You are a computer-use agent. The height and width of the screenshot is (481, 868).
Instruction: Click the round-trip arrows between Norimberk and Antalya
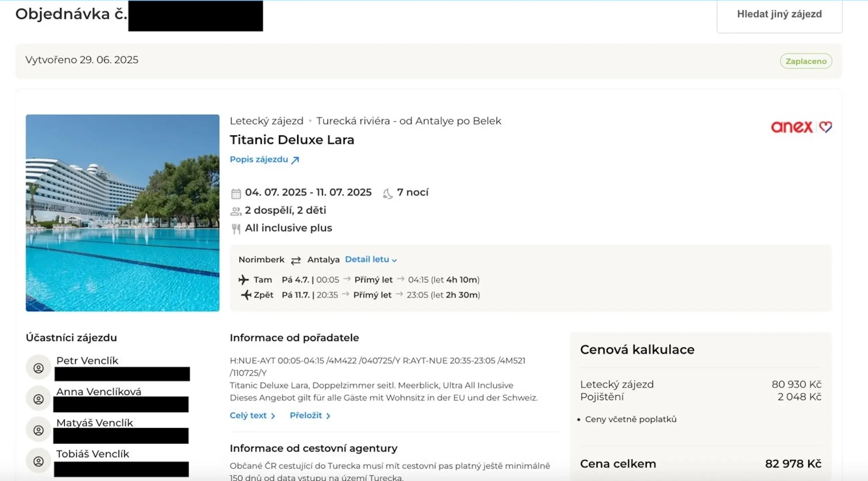tap(296, 260)
